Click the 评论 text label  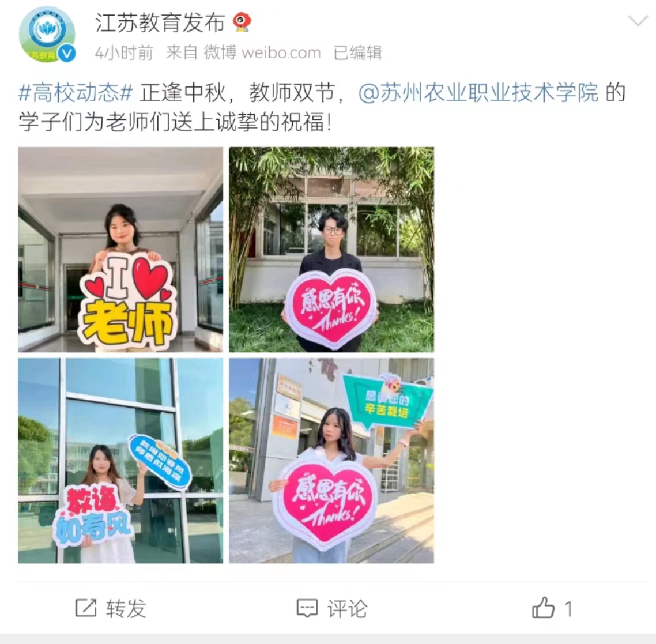click(347, 608)
